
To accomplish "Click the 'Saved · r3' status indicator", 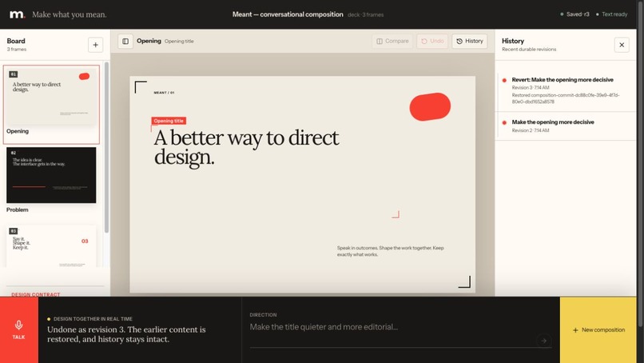I will coord(574,14).
